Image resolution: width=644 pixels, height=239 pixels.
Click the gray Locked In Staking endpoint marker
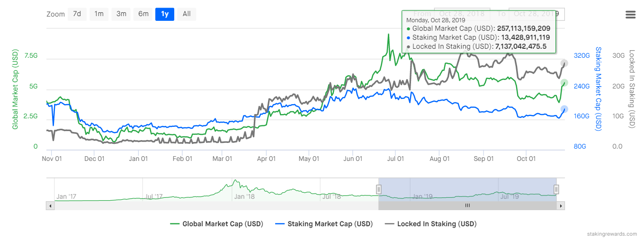tap(564, 63)
